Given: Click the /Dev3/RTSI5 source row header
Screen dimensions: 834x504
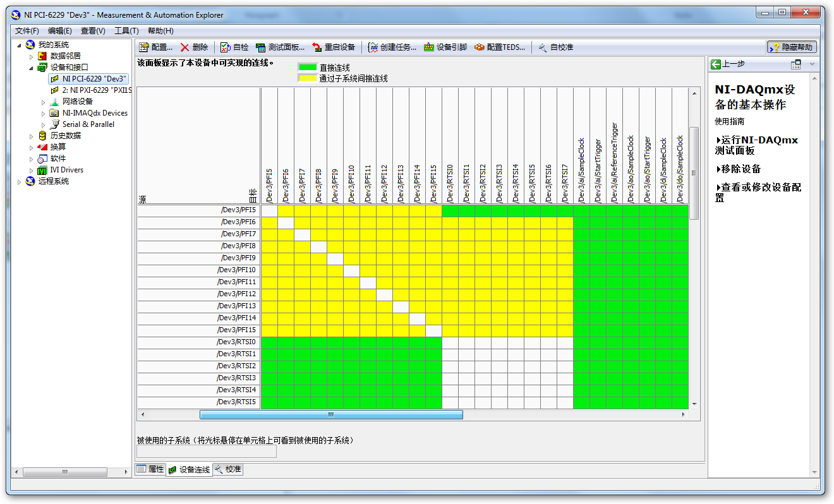Looking at the screenshot, I should point(199,402).
